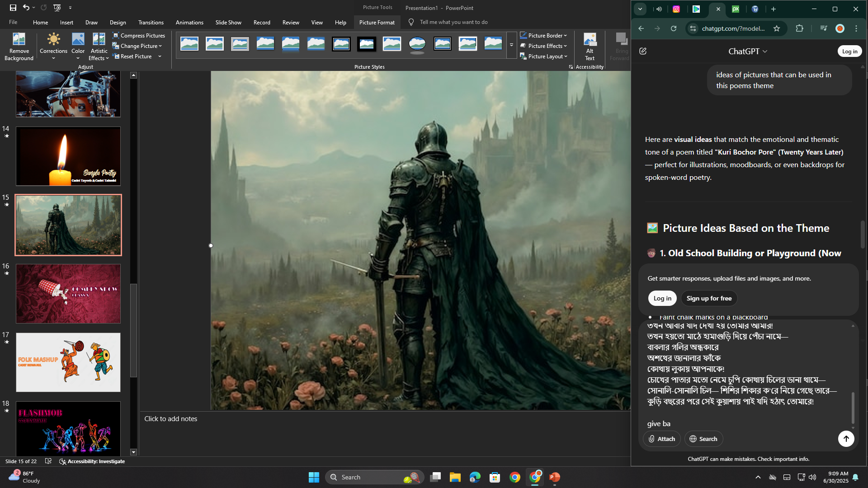Open the Insert ribbon tab
The image size is (868, 488).
66,22
